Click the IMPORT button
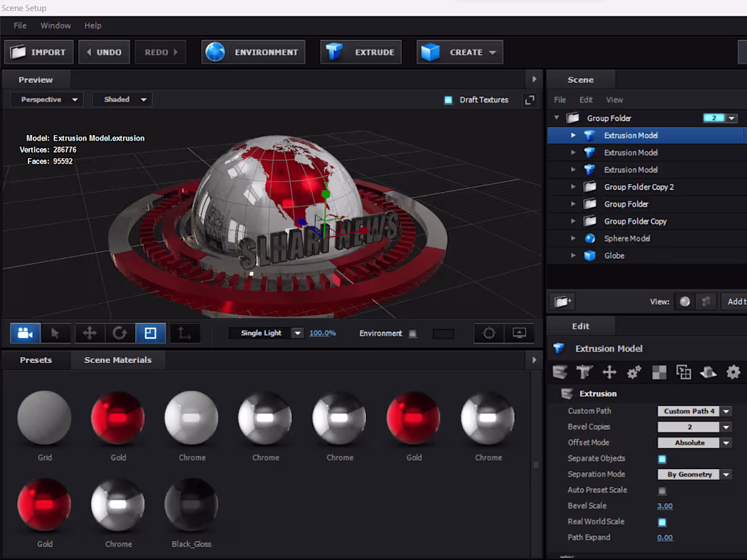Screen dimensions: 747x560 [39, 52]
